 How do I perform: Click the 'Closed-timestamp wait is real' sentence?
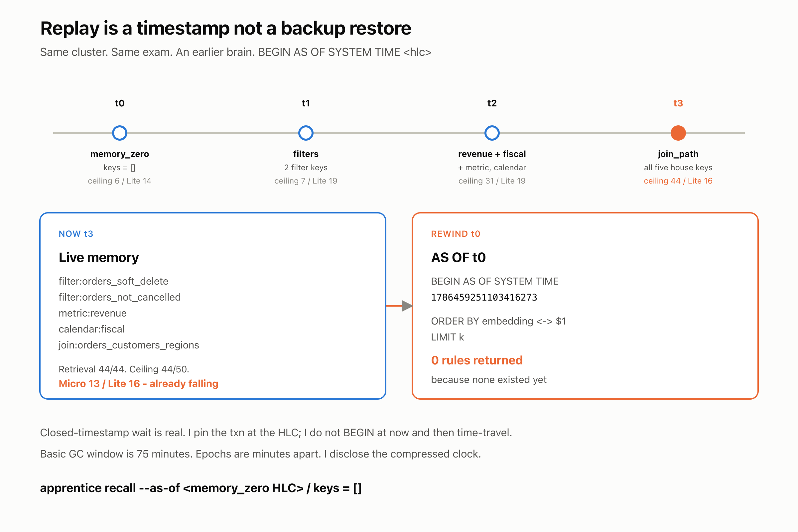click(x=276, y=433)
